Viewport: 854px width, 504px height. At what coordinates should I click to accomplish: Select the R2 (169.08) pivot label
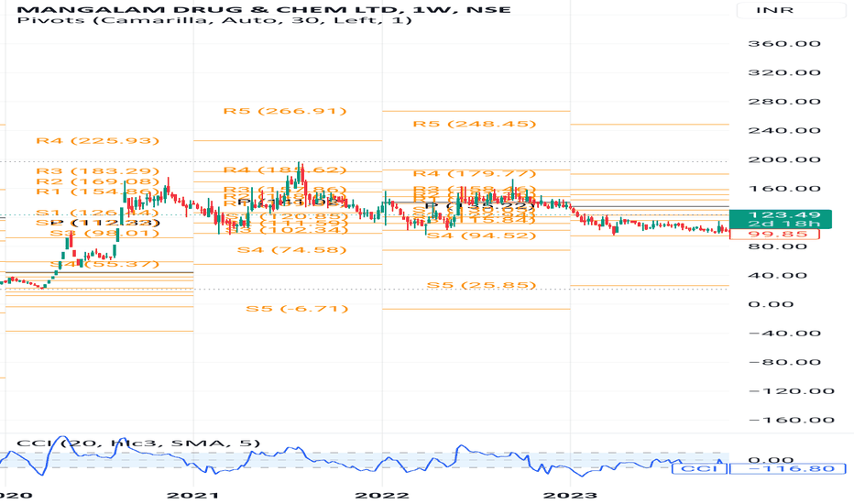coord(98,182)
